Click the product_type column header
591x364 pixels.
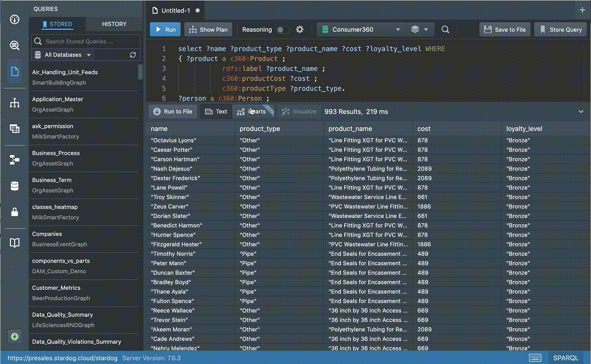coord(279,129)
